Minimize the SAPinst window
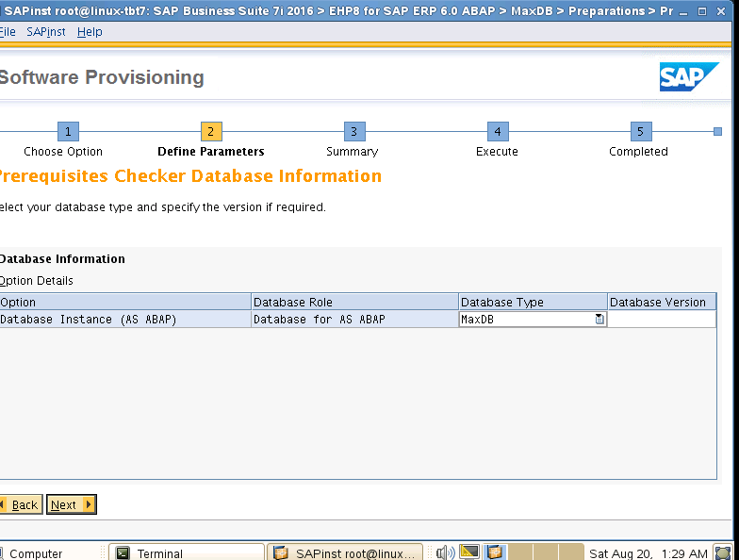The width and height of the screenshot is (739, 560). click(683, 11)
